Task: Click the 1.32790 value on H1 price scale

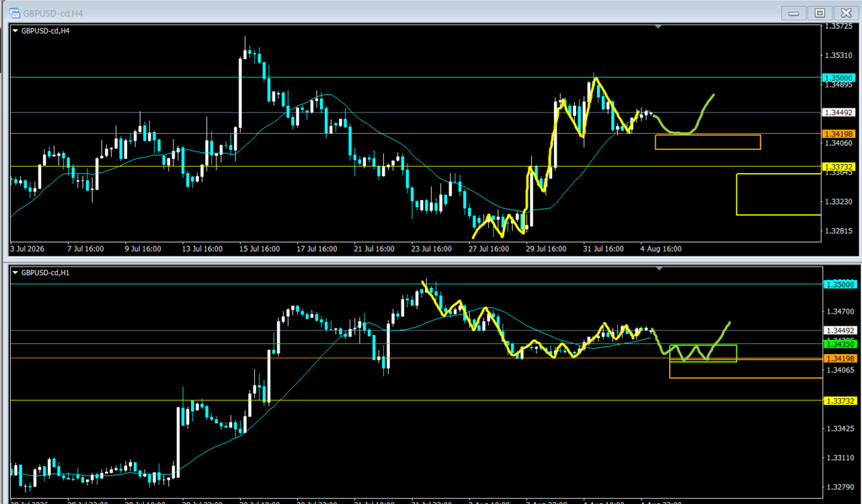Action: (841, 486)
